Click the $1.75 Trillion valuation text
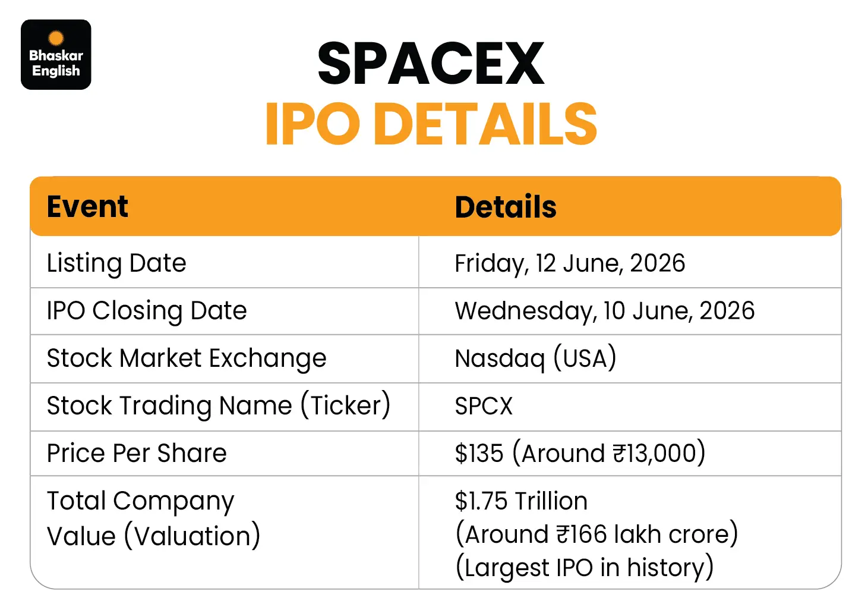 click(x=521, y=501)
